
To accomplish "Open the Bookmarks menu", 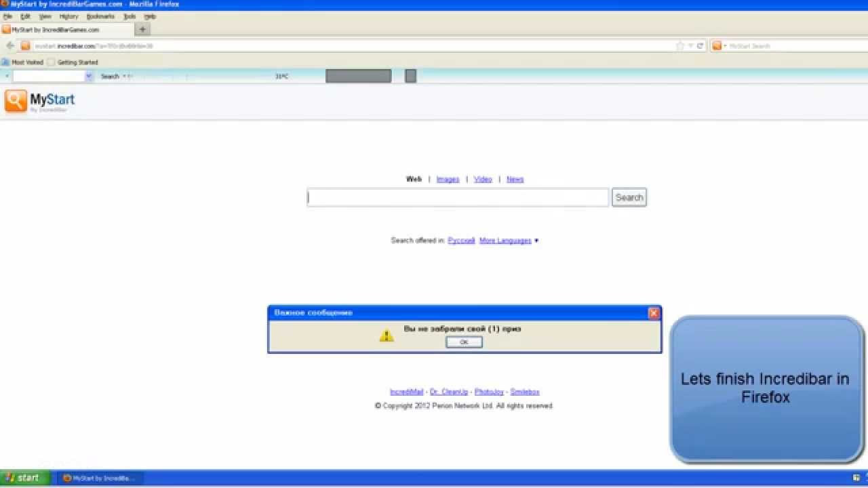I will click(100, 16).
